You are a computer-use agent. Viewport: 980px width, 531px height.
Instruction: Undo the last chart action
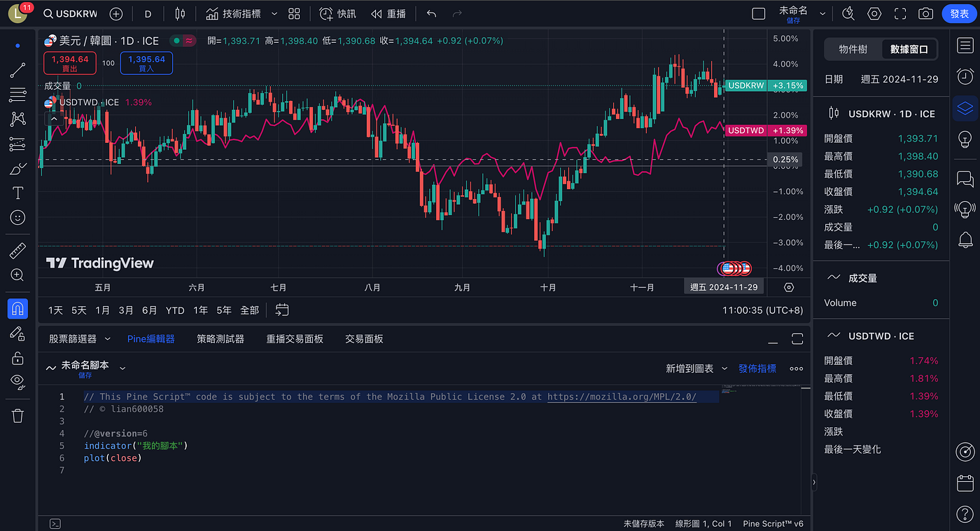pos(431,13)
